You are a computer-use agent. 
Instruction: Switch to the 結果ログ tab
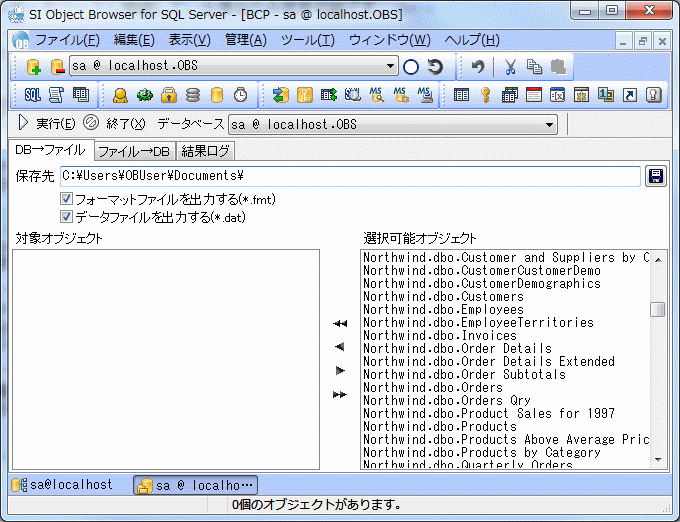(205, 151)
